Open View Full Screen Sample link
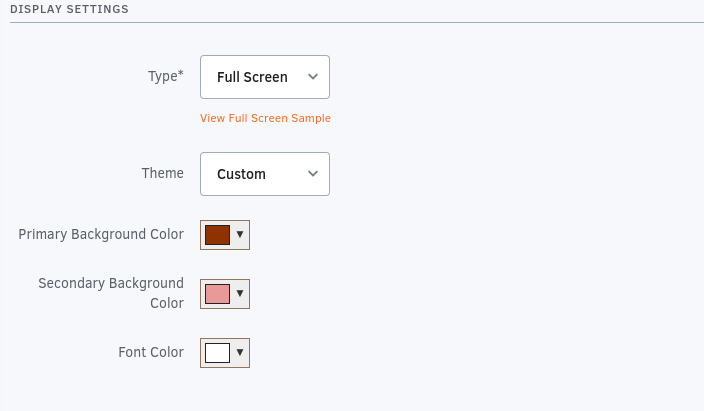The height and width of the screenshot is (411, 704). pos(265,118)
